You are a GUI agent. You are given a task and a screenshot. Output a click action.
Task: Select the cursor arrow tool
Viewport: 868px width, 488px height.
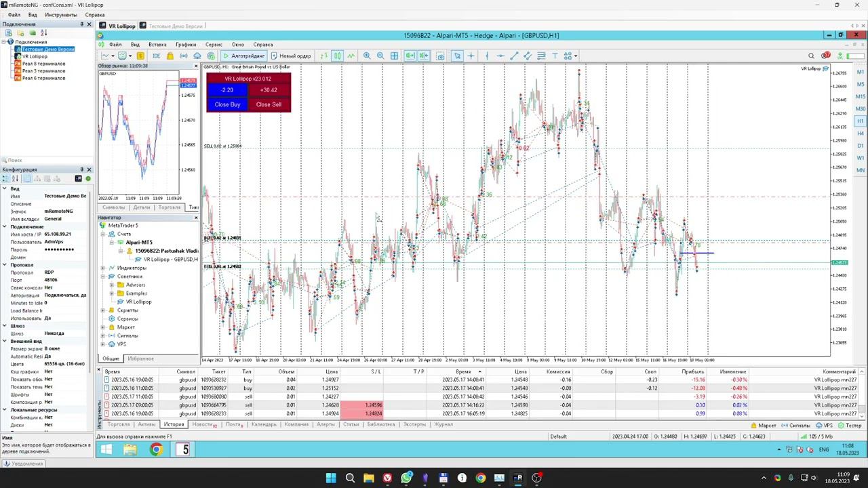click(x=458, y=56)
